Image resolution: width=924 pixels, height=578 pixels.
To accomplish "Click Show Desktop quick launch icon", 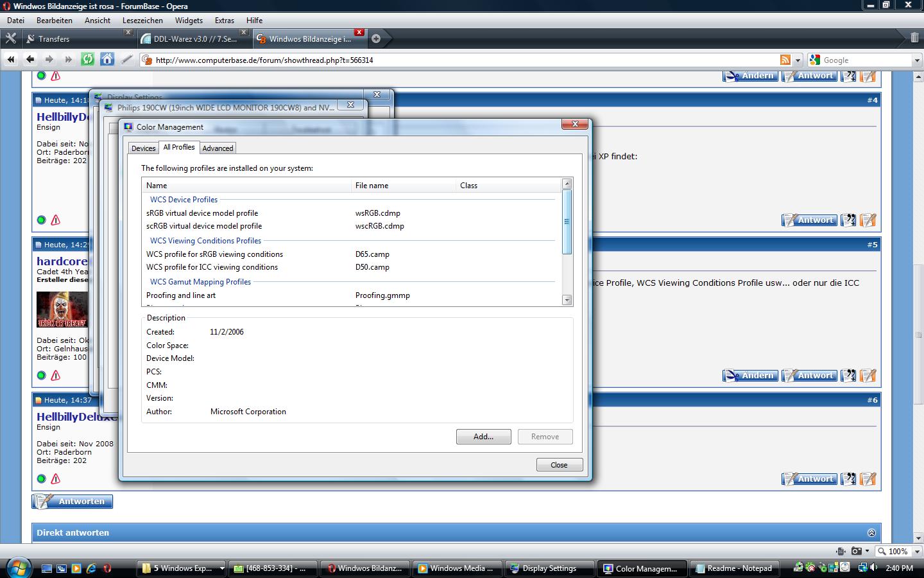I will [47, 568].
